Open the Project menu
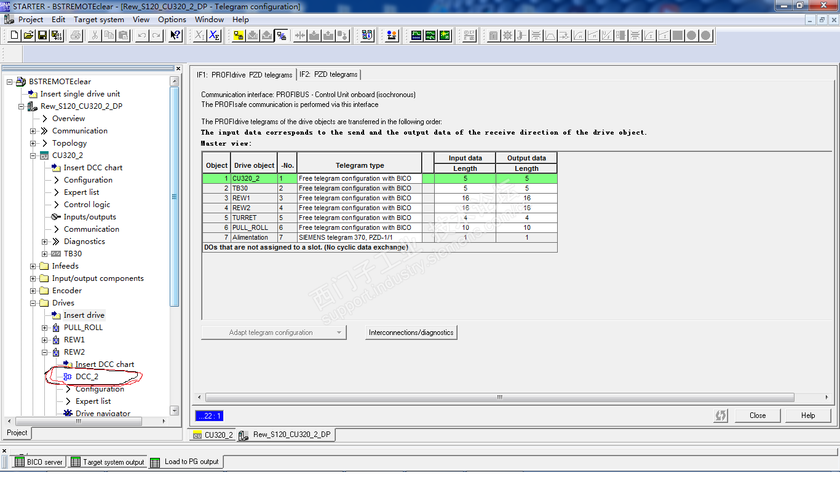This screenshot has height=504, width=840. click(x=31, y=20)
